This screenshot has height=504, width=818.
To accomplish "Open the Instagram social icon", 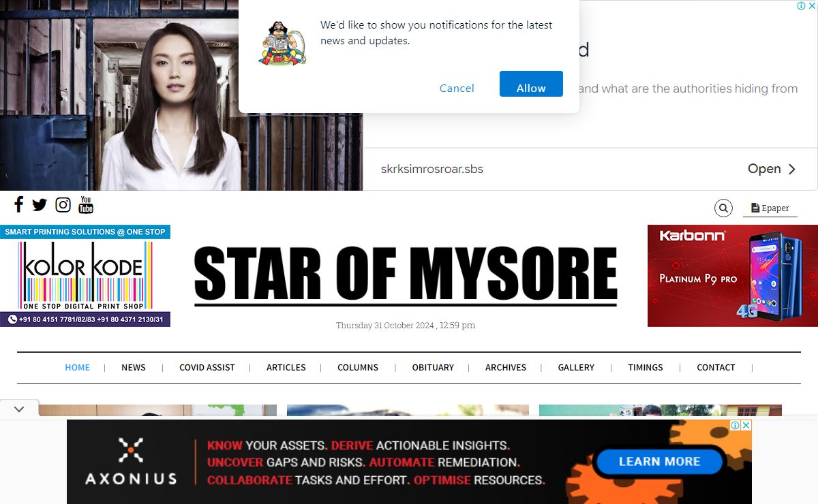I will point(63,204).
